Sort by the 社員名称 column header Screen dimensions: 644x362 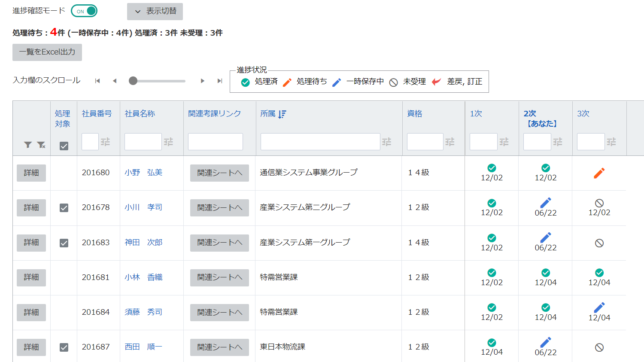(x=140, y=114)
